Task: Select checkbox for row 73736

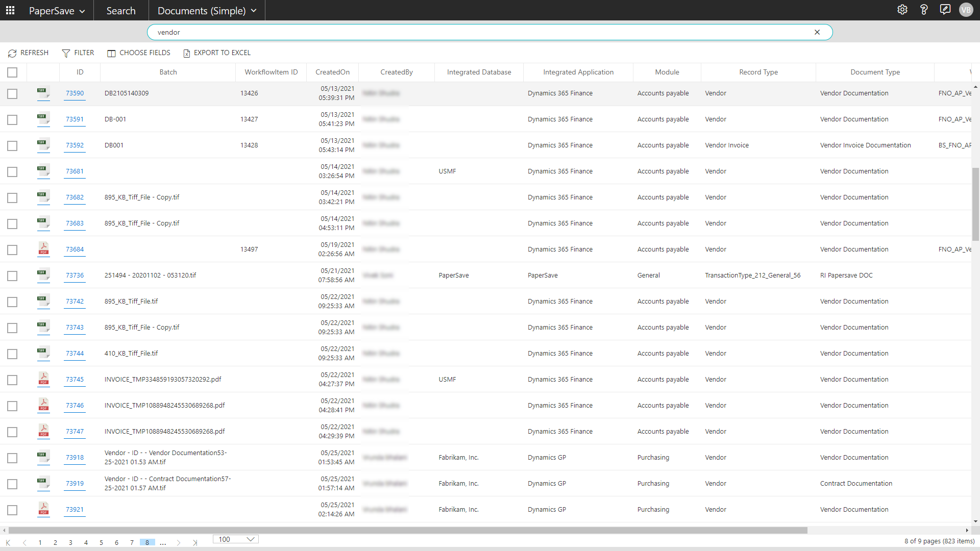Action: coord(12,276)
